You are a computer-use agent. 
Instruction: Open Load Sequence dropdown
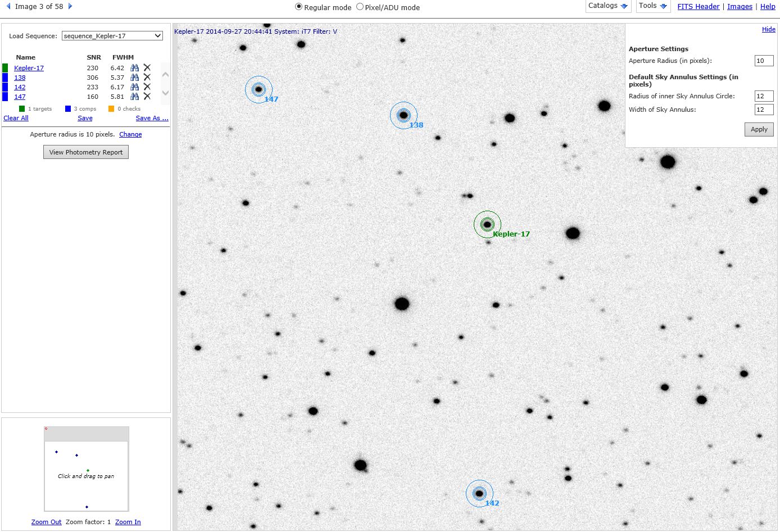point(112,36)
